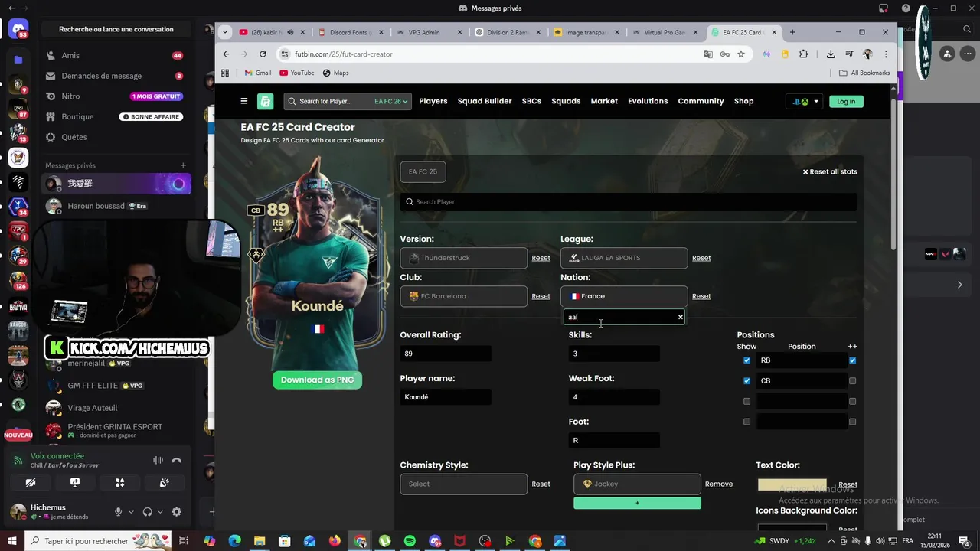The height and width of the screenshot is (551, 980).
Task: Open Spotify from the taskbar
Action: [x=410, y=541]
